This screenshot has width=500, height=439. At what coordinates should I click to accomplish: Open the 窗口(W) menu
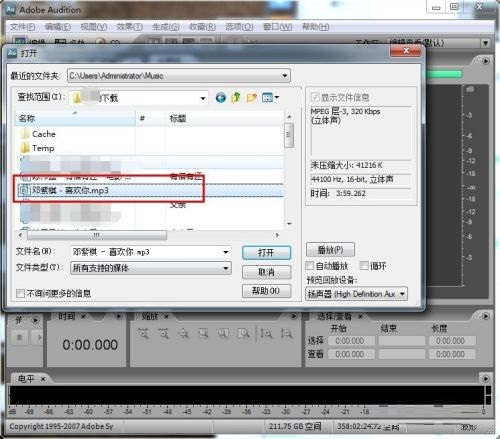(x=277, y=27)
